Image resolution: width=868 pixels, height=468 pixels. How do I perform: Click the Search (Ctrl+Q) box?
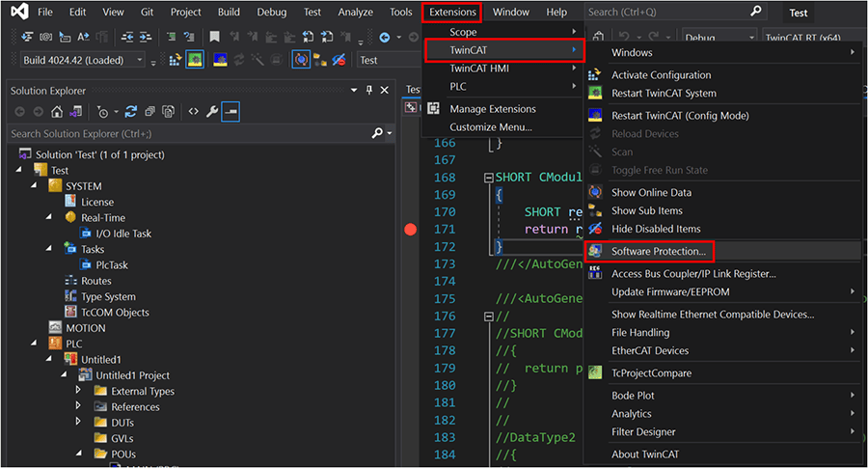(675, 12)
